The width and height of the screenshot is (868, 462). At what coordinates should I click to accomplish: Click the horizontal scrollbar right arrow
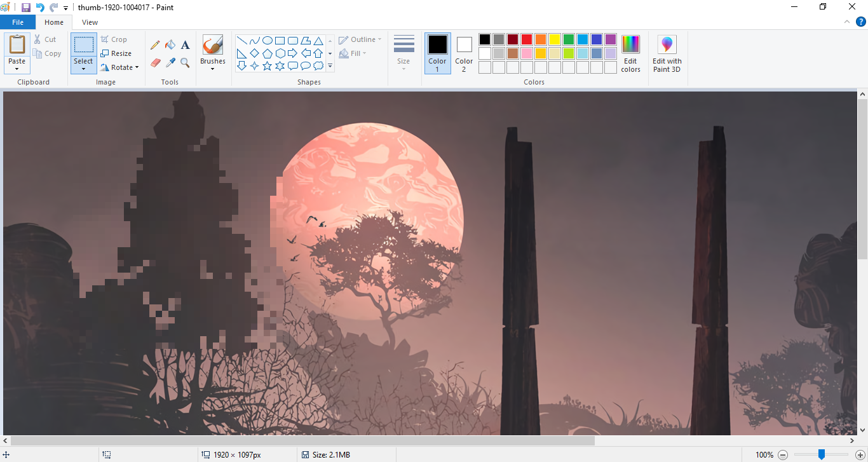[852, 440]
